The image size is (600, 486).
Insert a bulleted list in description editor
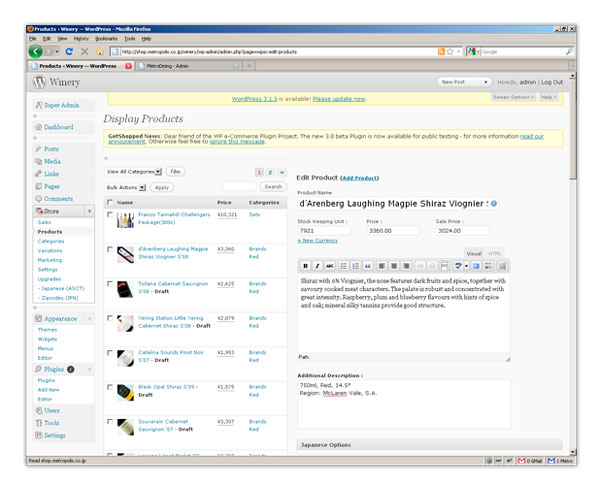pyautogui.click(x=343, y=265)
